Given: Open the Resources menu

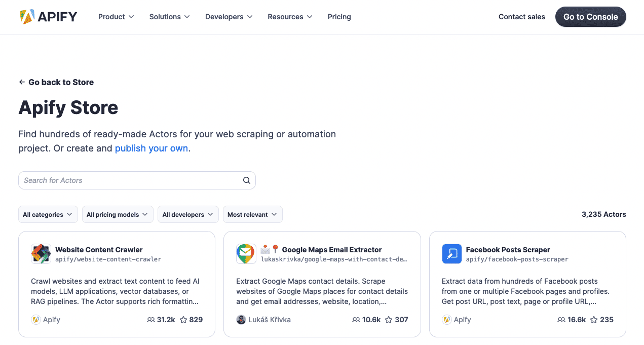Looking at the screenshot, I should (x=289, y=17).
